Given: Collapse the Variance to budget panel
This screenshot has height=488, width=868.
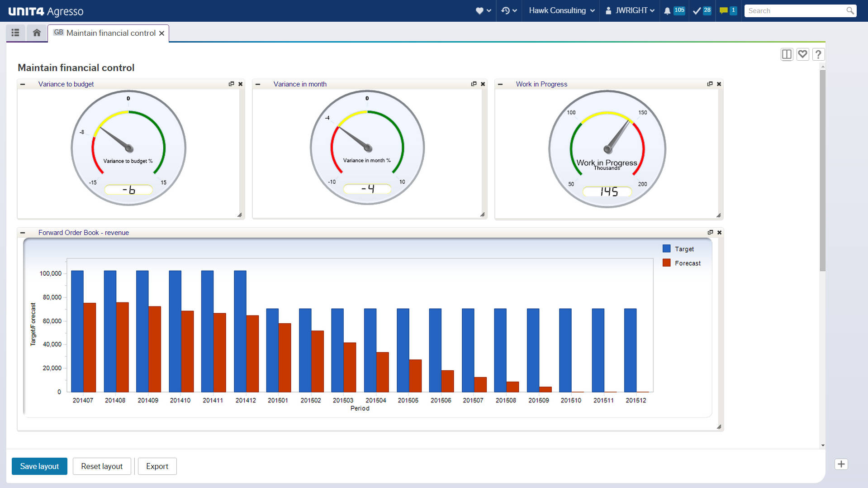Looking at the screenshot, I should click(23, 84).
